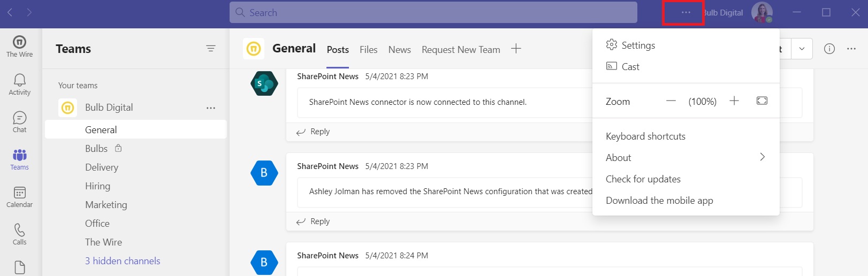This screenshot has width=868, height=276.
Task: Click the Bulb Digital organization name
Action: 723,12
